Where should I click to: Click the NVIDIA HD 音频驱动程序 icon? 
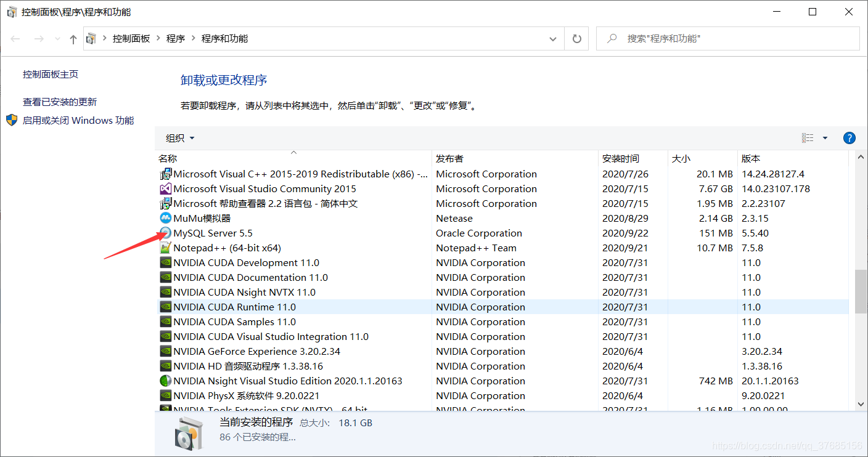(x=165, y=366)
